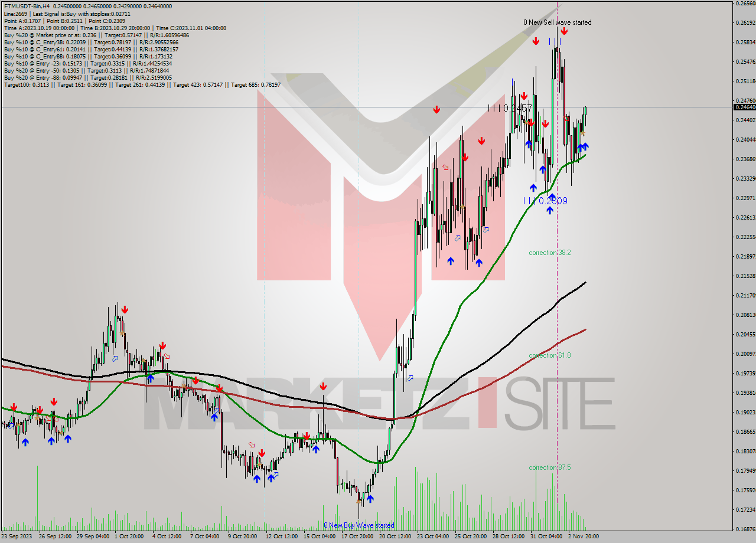Click the '1 Oct 20:00' time axis label
The image size is (756, 543).
click(x=129, y=537)
